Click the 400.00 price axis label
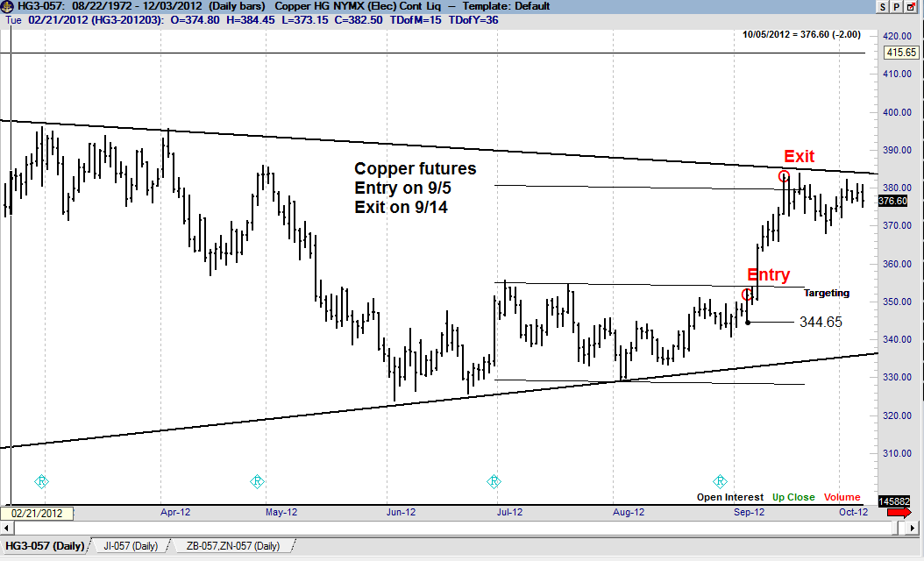This screenshot has height=561, width=924. [x=898, y=112]
